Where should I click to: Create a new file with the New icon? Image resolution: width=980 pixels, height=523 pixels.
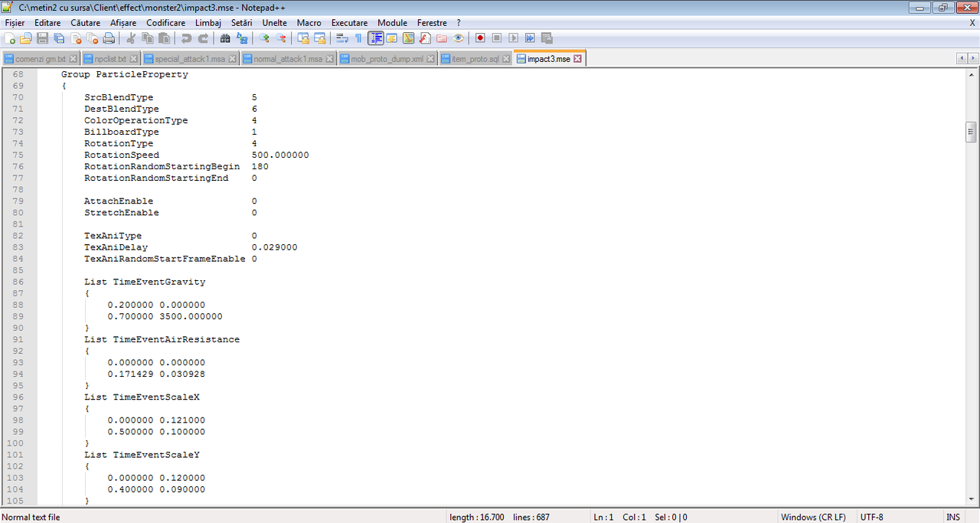click(10, 38)
